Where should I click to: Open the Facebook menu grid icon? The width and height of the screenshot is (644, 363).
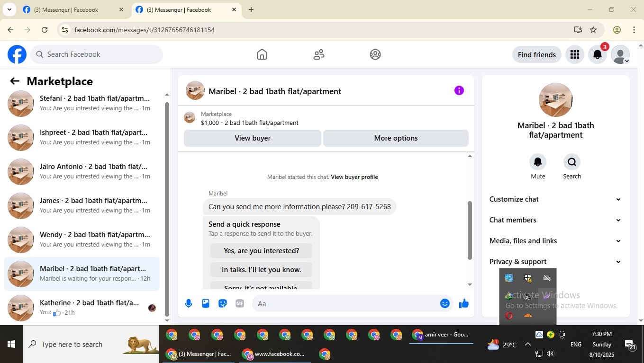tap(575, 54)
